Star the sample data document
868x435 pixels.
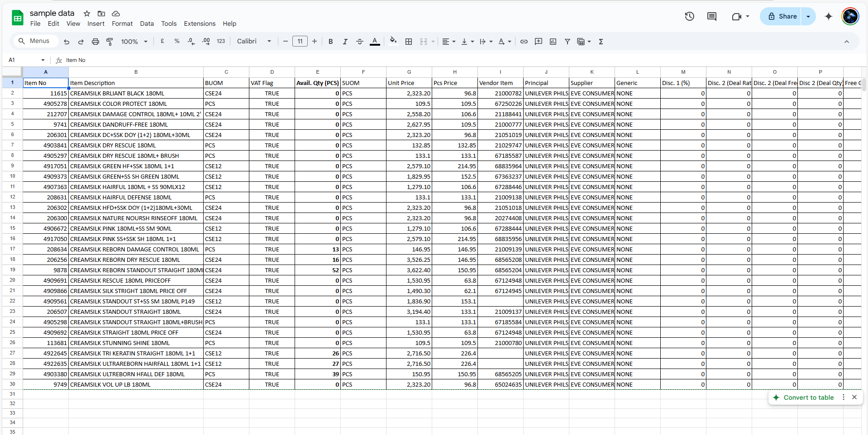click(x=87, y=14)
